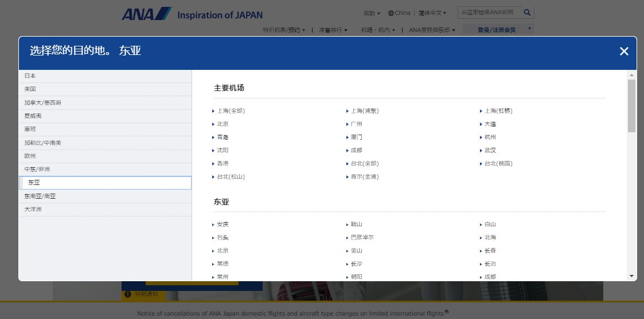The image size is (644, 319).
Task: Focus the ANA site search field
Action: (490, 12)
